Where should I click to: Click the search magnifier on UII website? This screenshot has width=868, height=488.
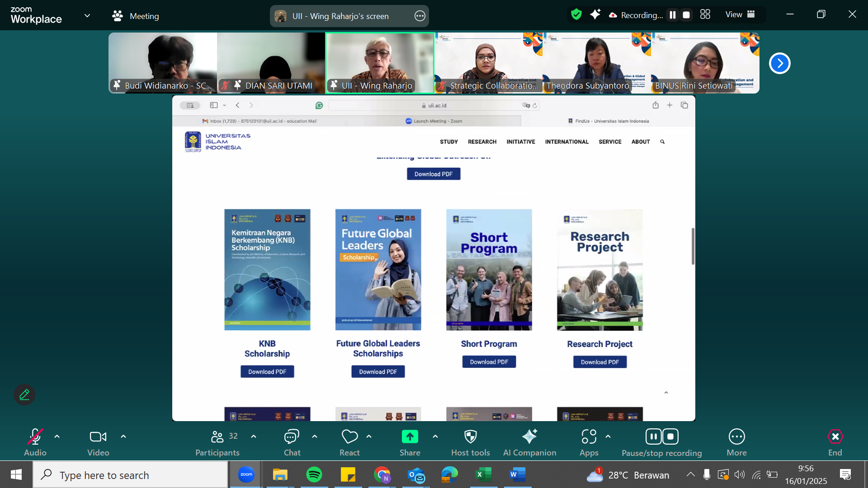pyautogui.click(x=662, y=142)
